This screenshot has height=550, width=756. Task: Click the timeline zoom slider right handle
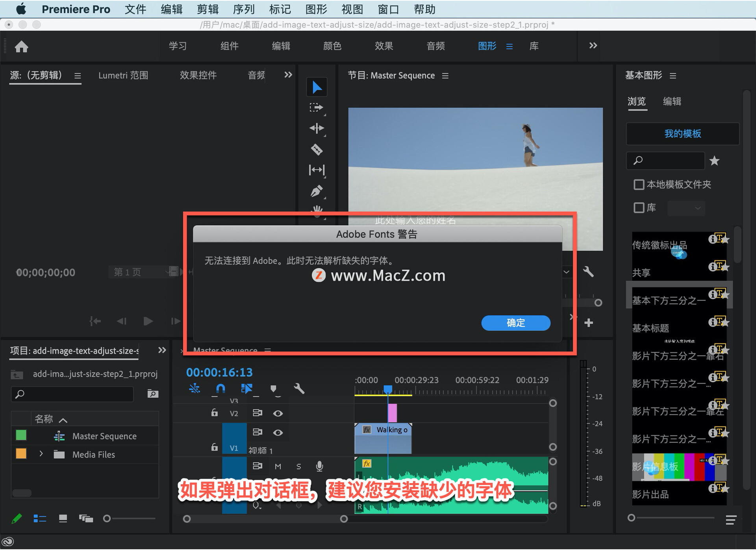click(344, 519)
